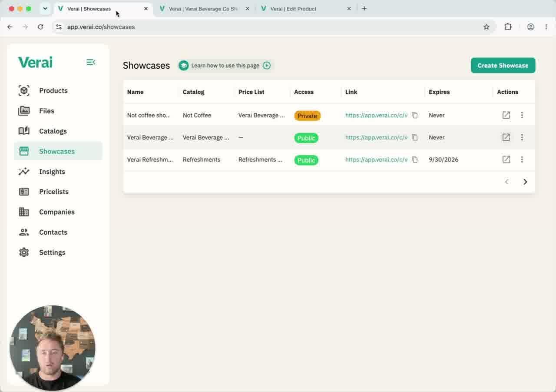556x392 pixels.
Task: Click the Verai logo
Action: [x=35, y=62]
